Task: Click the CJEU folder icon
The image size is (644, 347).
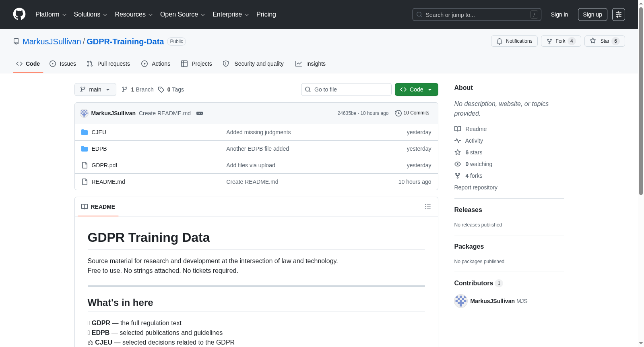Action: tap(85, 132)
